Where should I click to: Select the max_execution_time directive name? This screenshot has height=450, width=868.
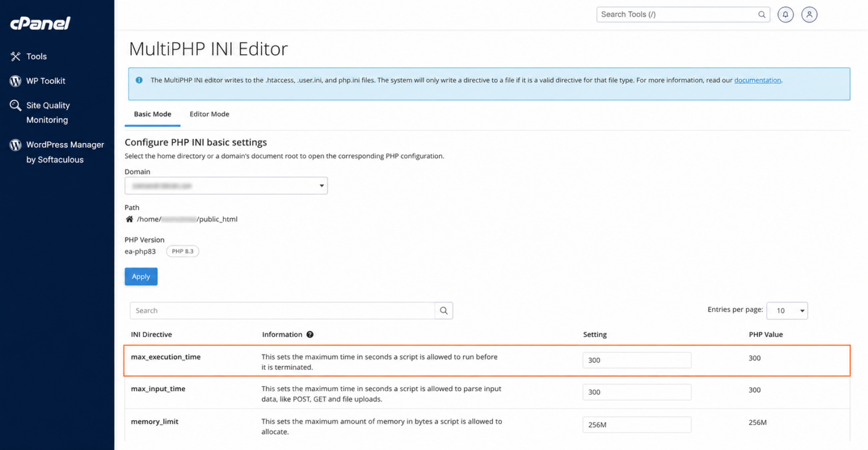tap(166, 357)
